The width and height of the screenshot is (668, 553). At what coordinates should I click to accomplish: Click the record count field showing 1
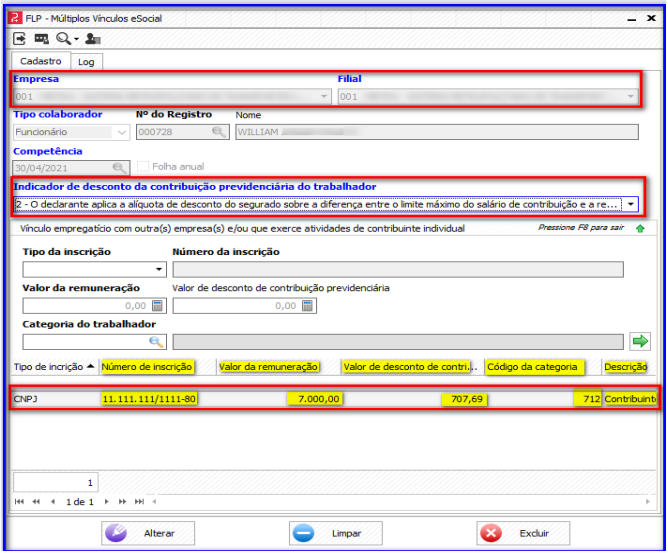point(56,483)
